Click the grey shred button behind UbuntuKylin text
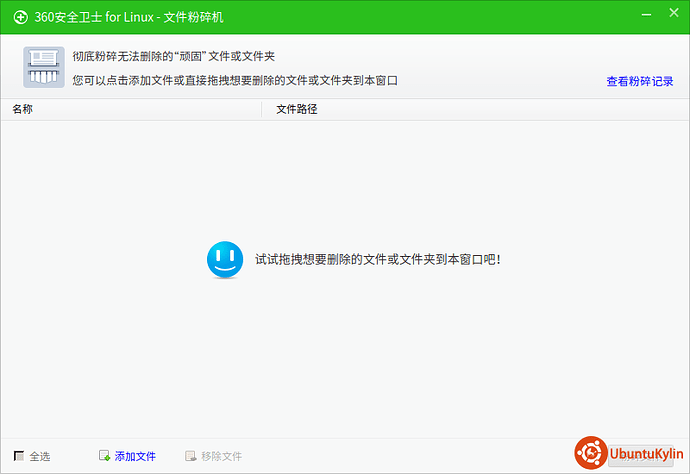The width and height of the screenshot is (690, 474). 641,456
